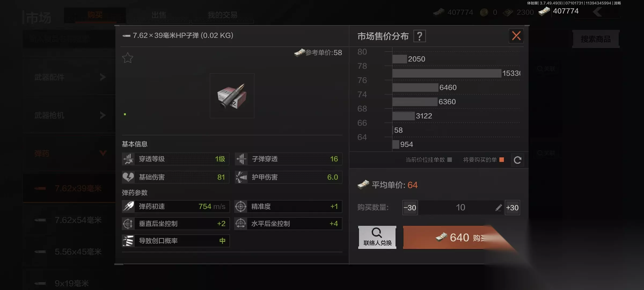Viewport: 644px width, 290px height.
Task: Click the purchase quantity field showing 10
Action: [x=461, y=208]
